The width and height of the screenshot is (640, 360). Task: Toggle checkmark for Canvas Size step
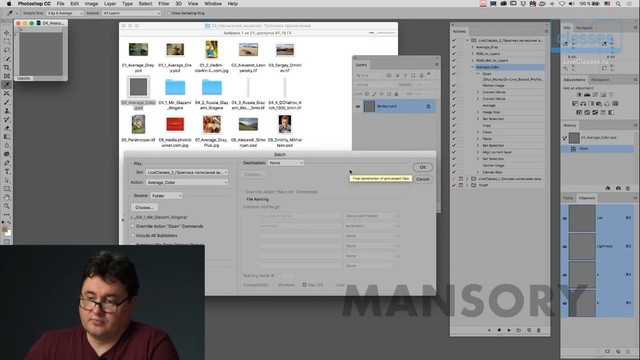coord(454,172)
